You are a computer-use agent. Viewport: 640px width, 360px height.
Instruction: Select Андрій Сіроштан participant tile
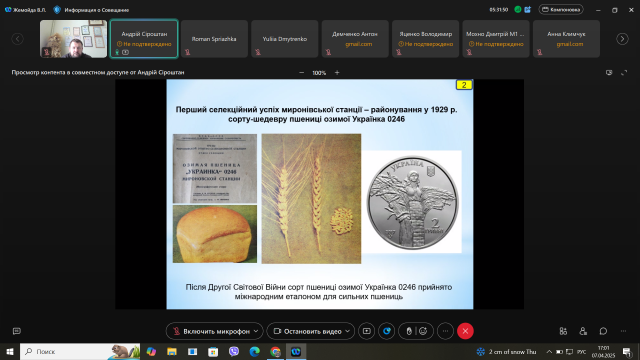pos(144,39)
